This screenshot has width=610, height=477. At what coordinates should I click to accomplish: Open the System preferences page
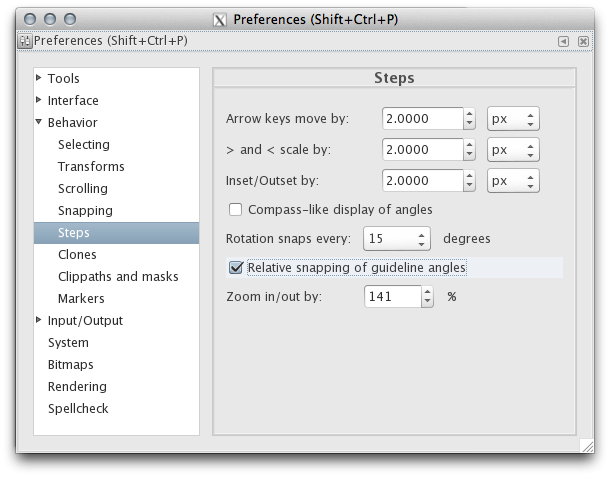(x=68, y=342)
